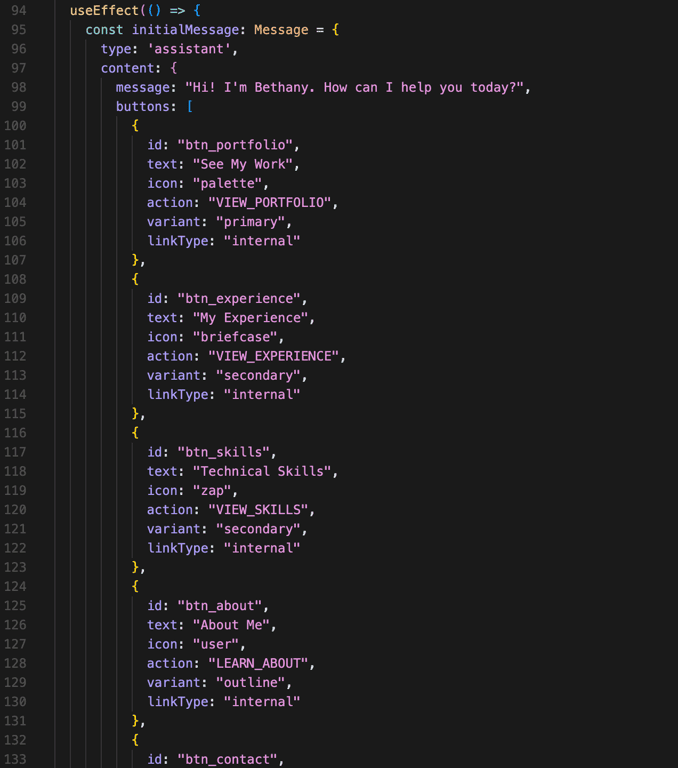Click the "outline" variant string
This screenshot has height=768, width=678.
click(x=250, y=683)
